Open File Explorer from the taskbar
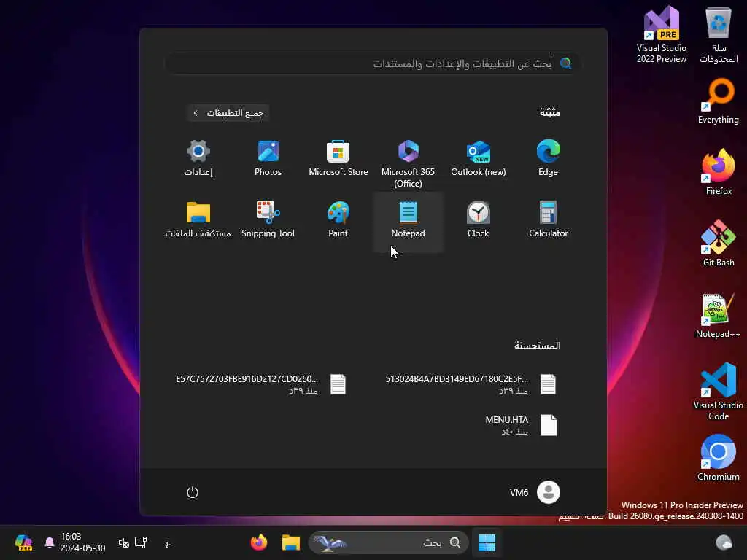 pyautogui.click(x=290, y=542)
